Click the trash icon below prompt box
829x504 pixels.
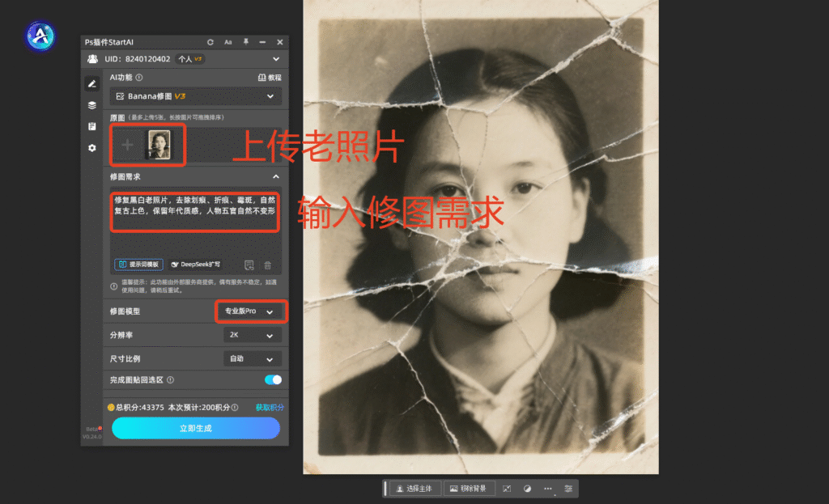(x=268, y=265)
